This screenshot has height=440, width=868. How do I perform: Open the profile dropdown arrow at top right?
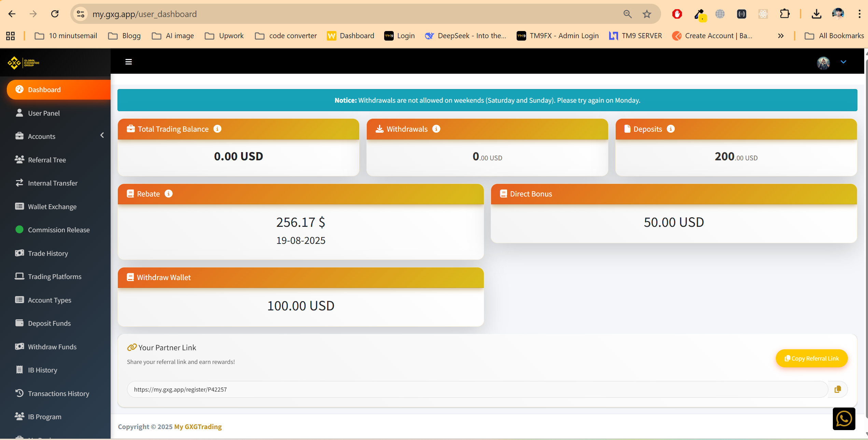(843, 62)
